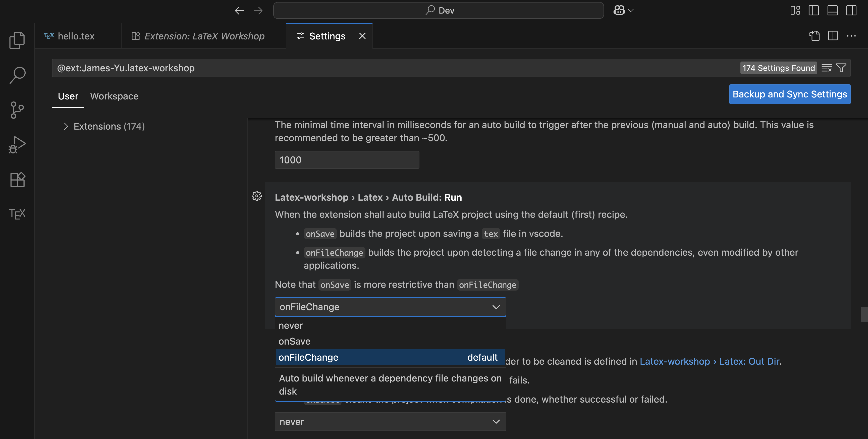Viewport: 868px width, 439px height.
Task: Close the Settings tab
Action: [363, 36]
